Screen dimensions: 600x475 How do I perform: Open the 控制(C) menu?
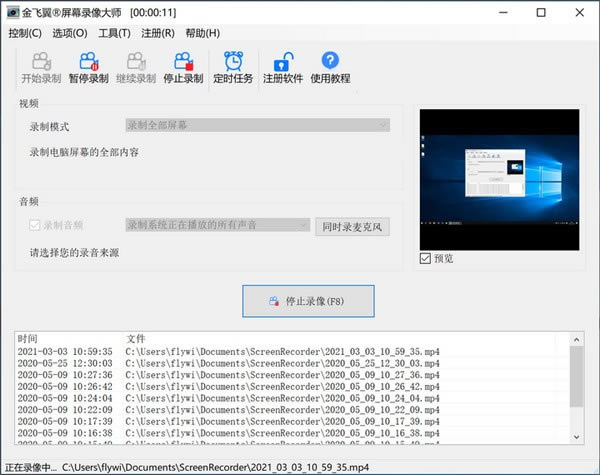tap(25, 33)
